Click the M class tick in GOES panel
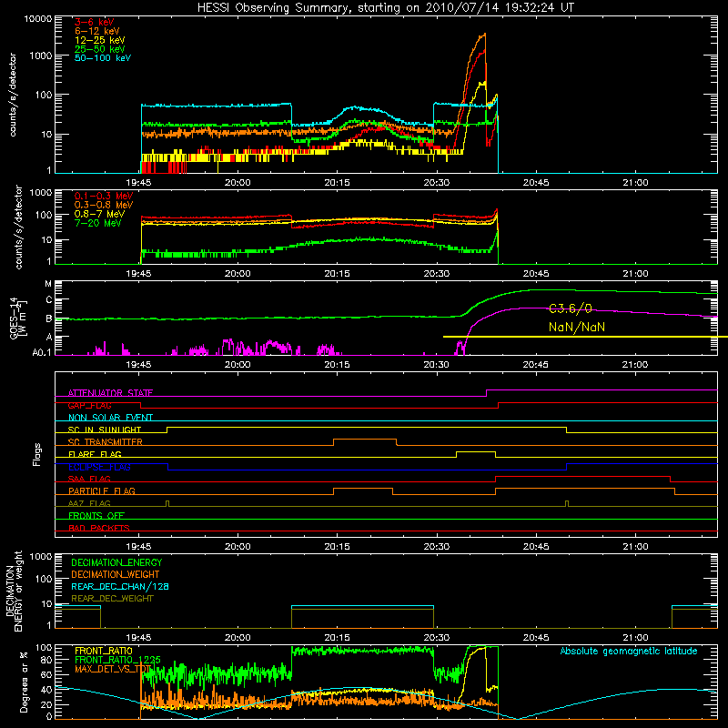Viewport: 728px width, 728px height. (x=48, y=284)
